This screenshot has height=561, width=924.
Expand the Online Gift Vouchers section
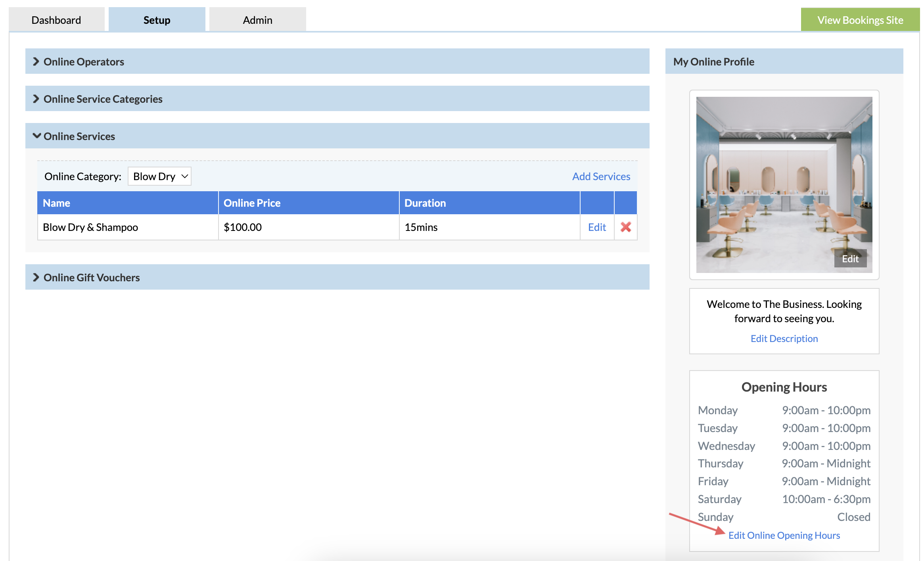(x=91, y=277)
